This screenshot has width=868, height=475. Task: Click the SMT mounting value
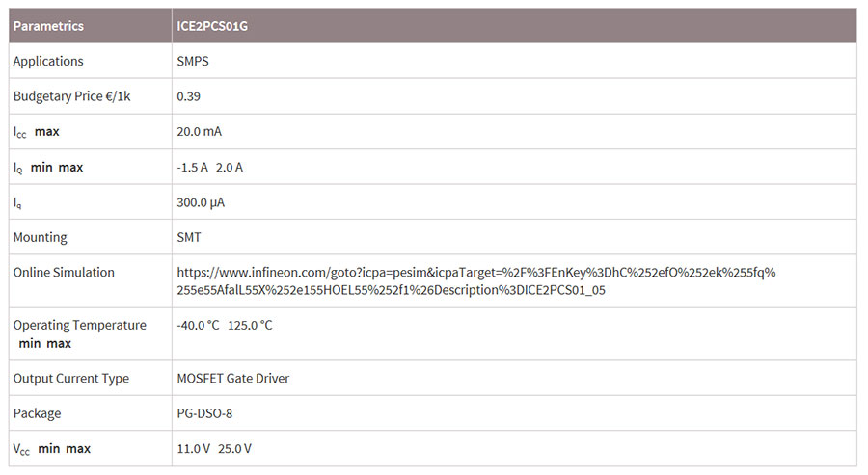189,237
